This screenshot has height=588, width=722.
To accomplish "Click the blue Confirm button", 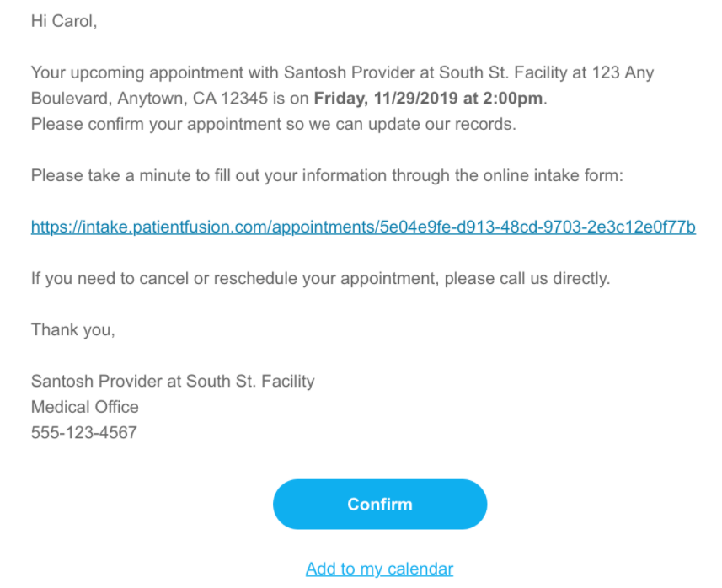I will coord(379,504).
